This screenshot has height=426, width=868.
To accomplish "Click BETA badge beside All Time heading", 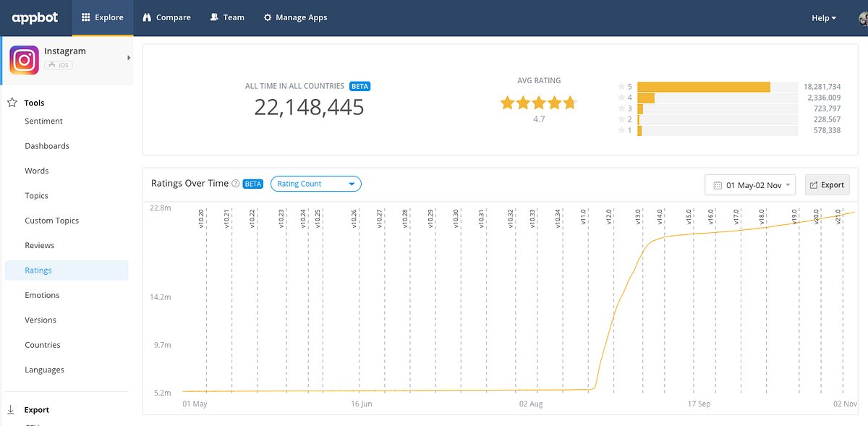I will click(x=359, y=86).
